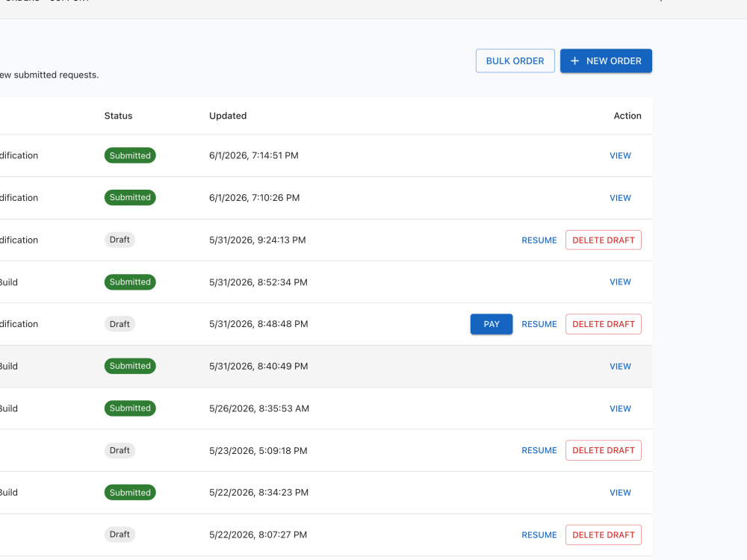Image resolution: width=747 pixels, height=560 pixels.
Task: Click the Updated column header
Action: (x=228, y=116)
